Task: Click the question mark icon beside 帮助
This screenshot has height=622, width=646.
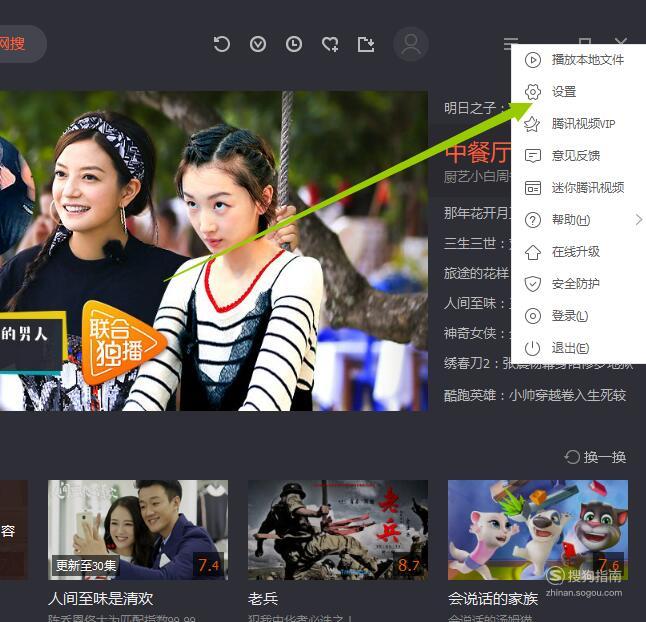Action: click(x=533, y=220)
